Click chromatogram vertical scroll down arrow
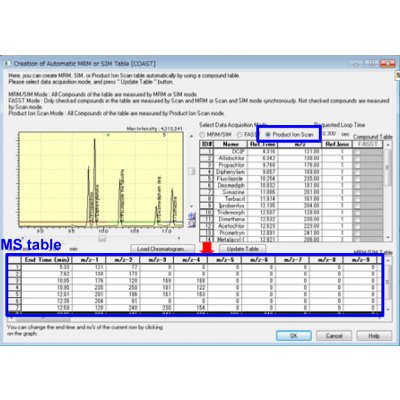Screen dimensions: 400x400 pyautogui.click(x=191, y=206)
